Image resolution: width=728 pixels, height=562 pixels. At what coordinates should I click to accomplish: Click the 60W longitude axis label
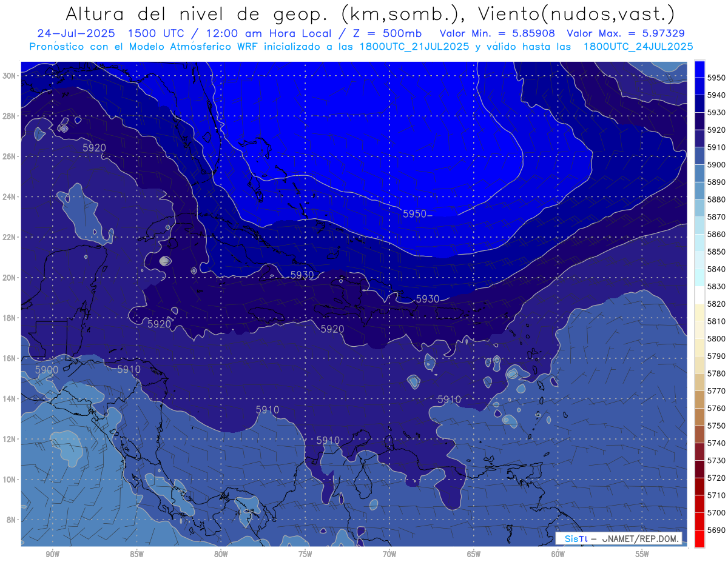click(x=558, y=554)
